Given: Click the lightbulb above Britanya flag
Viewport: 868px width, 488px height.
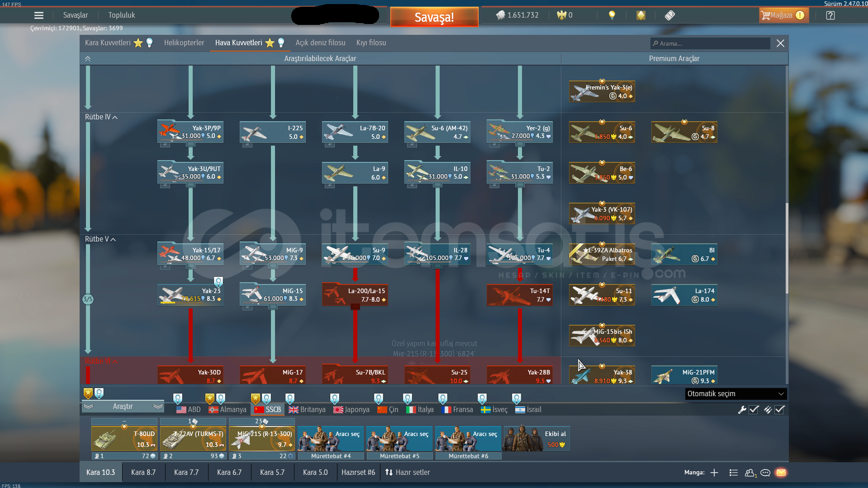Looking at the screenshot, I should coord(290,398).
